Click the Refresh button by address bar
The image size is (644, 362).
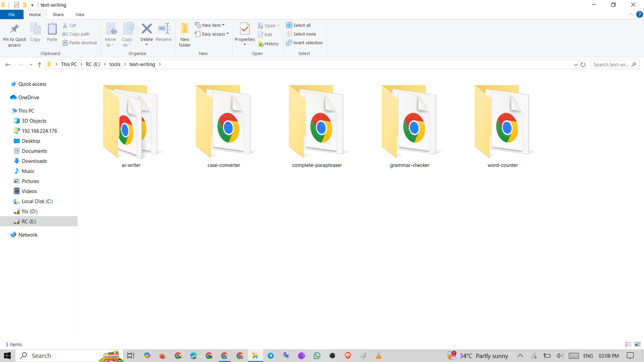tap(583, 65)
